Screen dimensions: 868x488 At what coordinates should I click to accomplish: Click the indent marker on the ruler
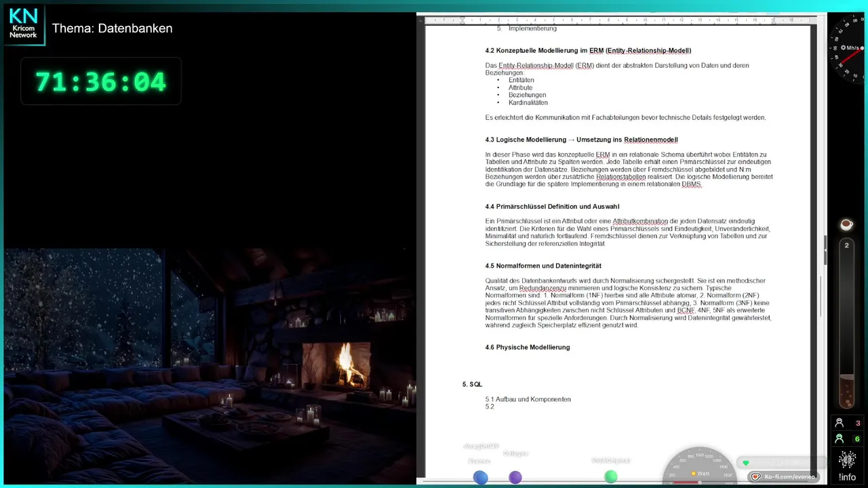pyautogui.click(x=462, y=20)
